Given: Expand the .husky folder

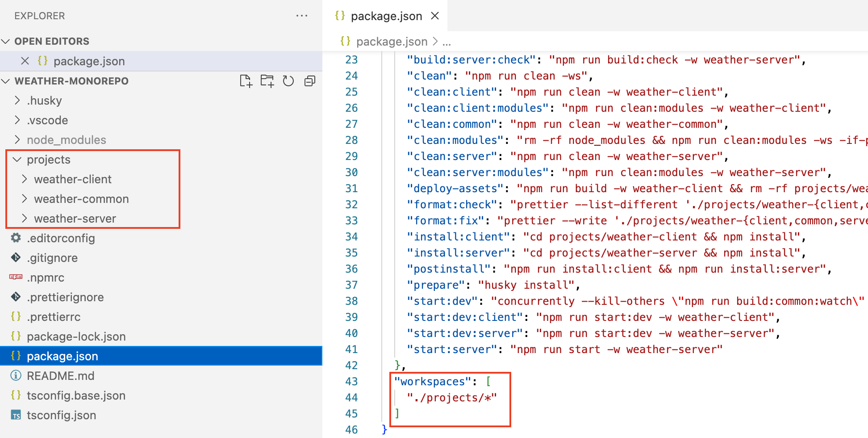Looking at the screenshot, I should [17, 100].
